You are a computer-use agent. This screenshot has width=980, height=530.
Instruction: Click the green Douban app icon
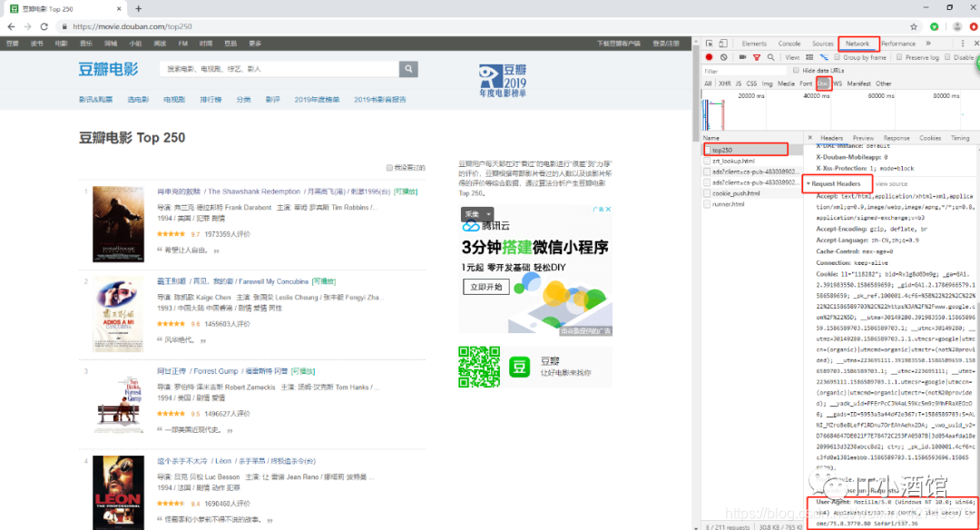[x=519, y=367]
